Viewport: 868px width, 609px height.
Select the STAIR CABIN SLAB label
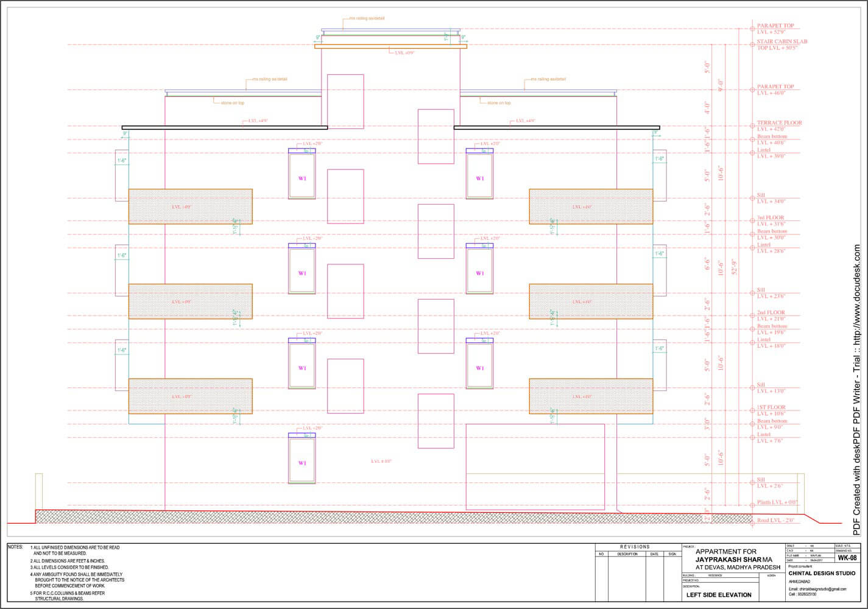pos(782,41)
